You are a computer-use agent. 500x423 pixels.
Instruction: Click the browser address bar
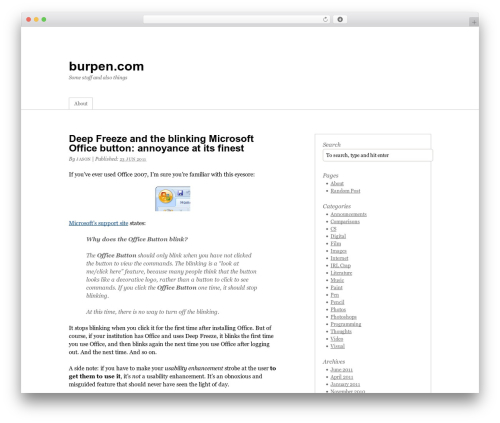coord(236,19)
